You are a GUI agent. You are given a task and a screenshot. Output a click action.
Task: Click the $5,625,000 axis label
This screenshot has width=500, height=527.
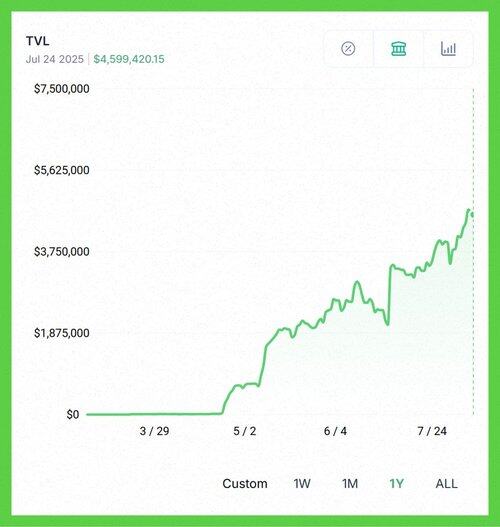point(62,170)
